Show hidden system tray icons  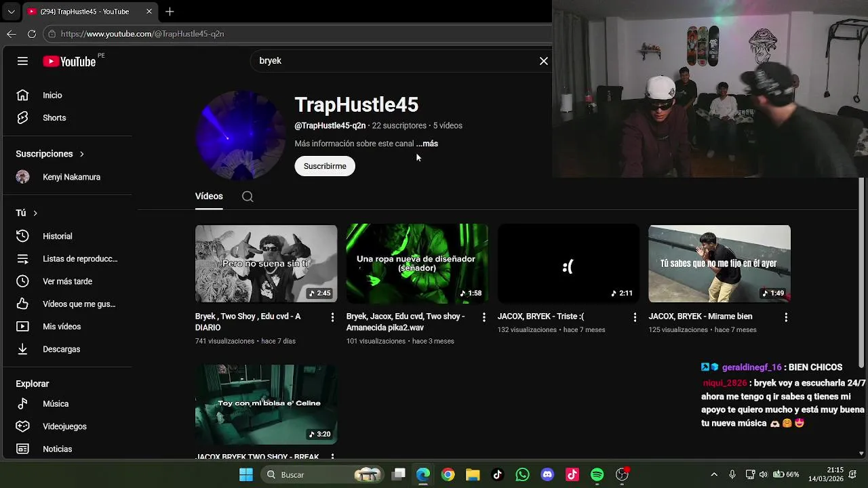tap(714, 474)
